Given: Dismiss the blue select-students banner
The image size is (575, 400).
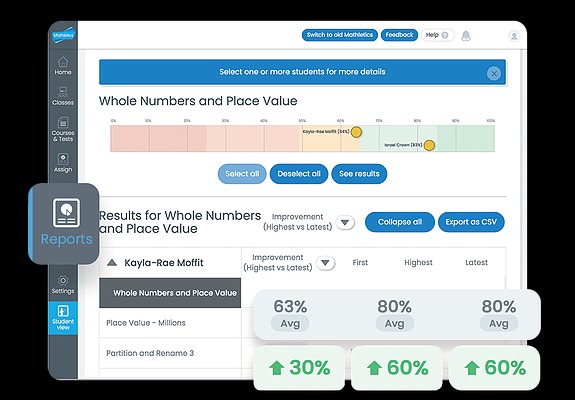Looking at the screenshot, I should pyautogui.click(x=494, y=73).
